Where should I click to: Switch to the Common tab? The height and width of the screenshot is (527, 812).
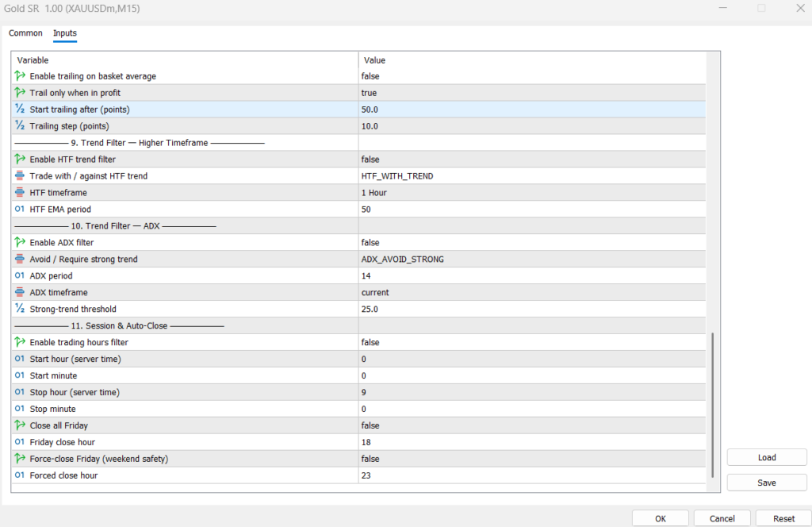(x=25, y=33)
